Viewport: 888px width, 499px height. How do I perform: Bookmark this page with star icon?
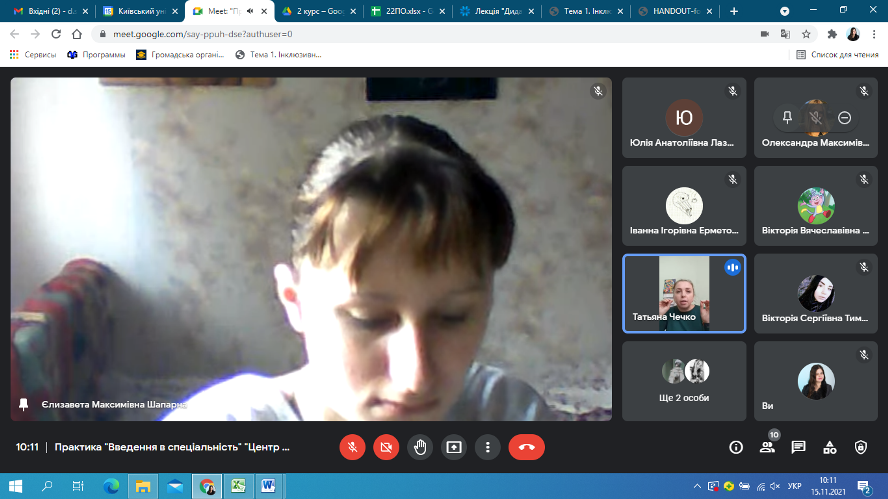point(806,34)
